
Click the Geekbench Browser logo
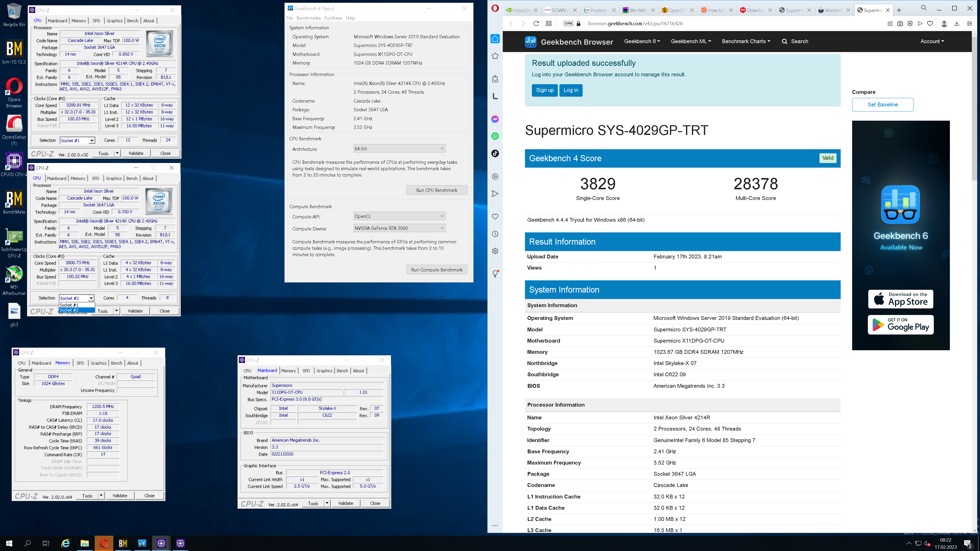tap(569, 42)
